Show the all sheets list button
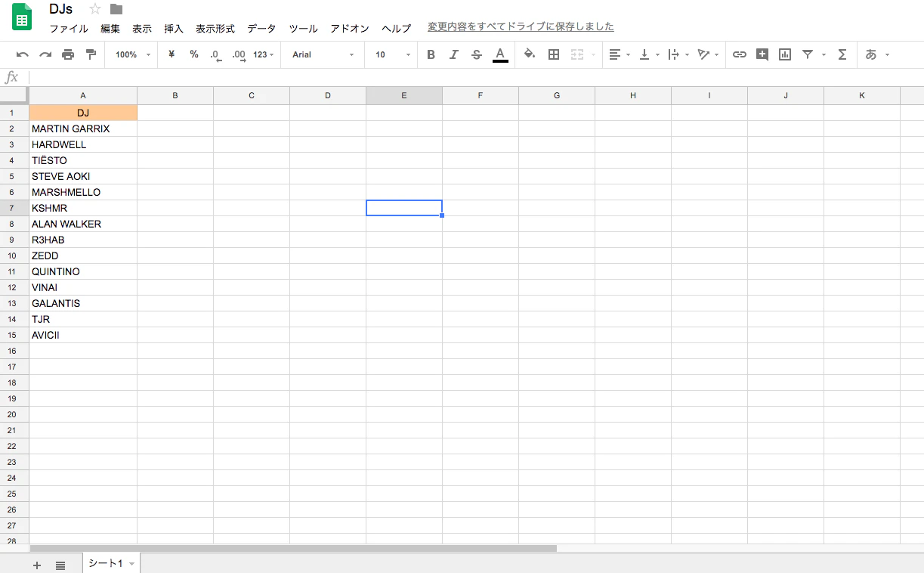Image resolution: width=924 pixels, height=573 pixels. (60, 565)
